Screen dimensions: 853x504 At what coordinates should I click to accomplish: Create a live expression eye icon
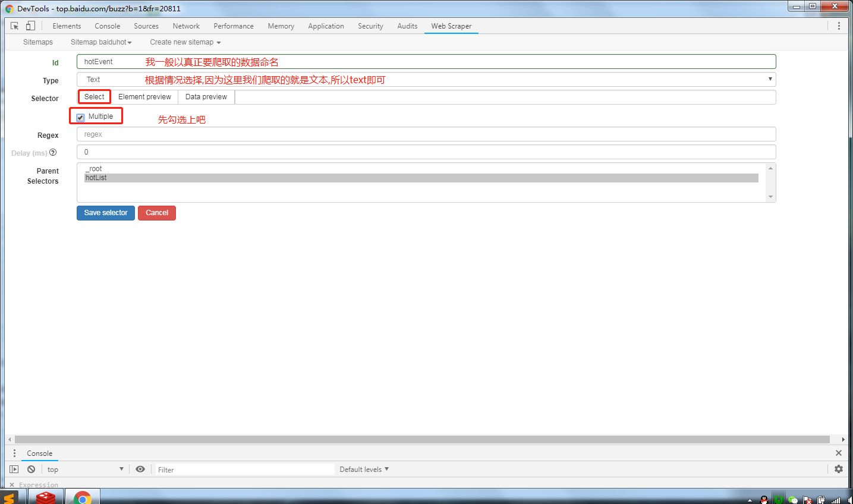tap(140, 470)
